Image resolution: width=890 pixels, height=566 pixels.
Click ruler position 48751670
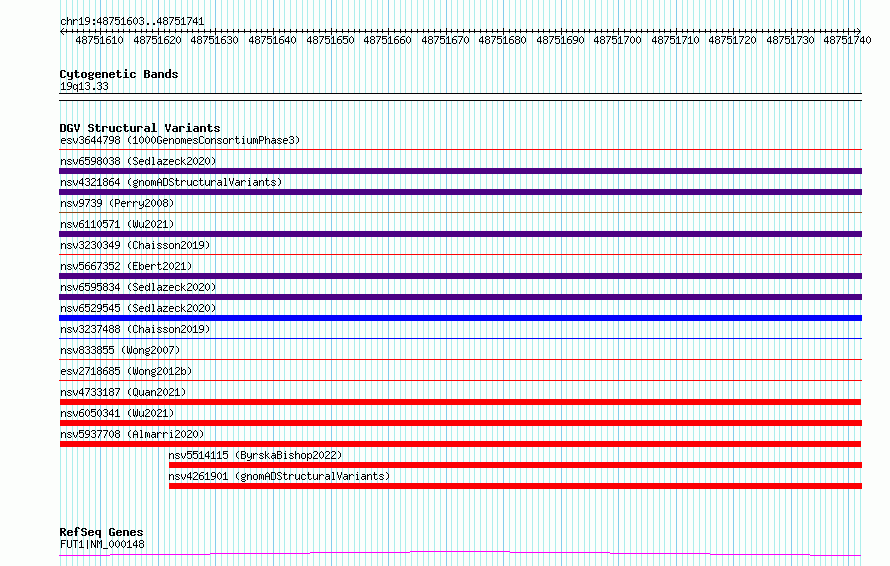446,40
